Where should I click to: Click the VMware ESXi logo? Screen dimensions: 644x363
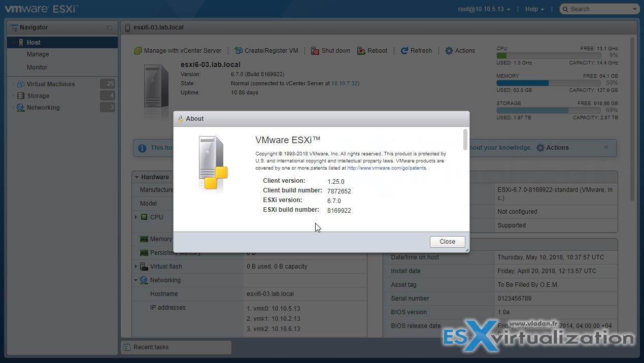42,9
